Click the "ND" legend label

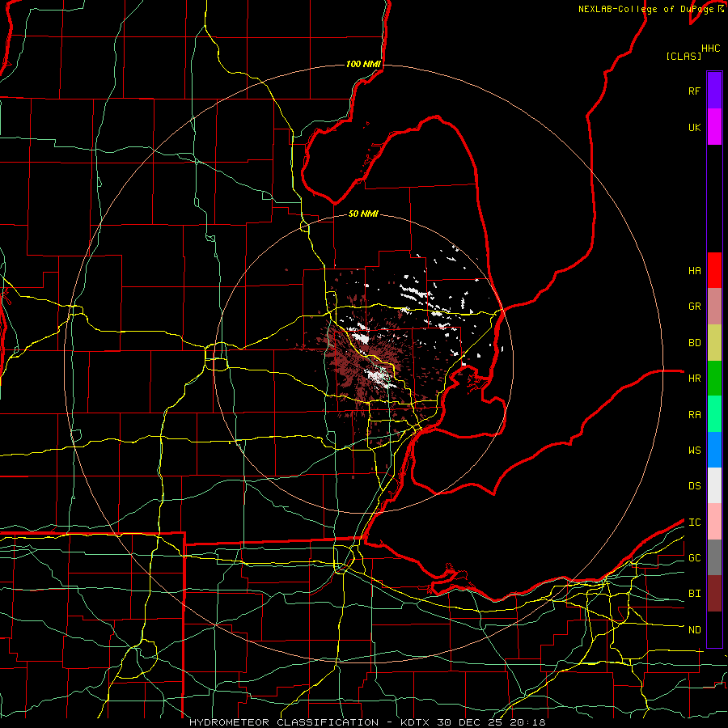(x=694, y=630)
